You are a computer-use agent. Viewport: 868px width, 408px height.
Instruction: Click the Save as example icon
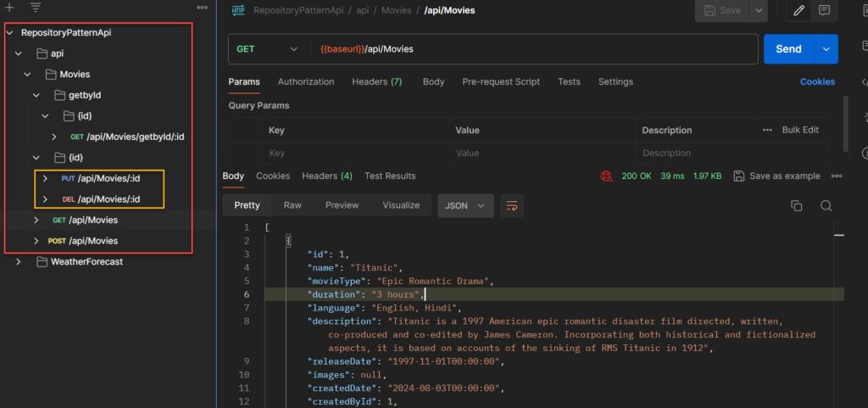pyautogui.click(x=738, y=176)
